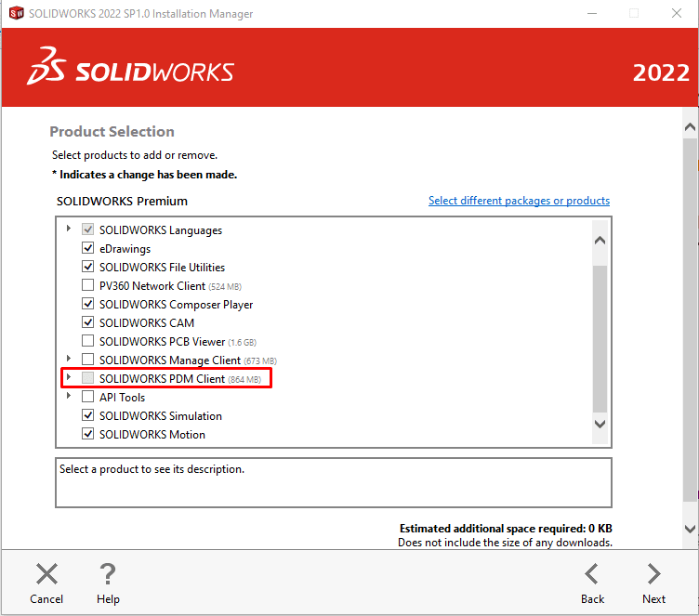Select API Tools row text

122,398
